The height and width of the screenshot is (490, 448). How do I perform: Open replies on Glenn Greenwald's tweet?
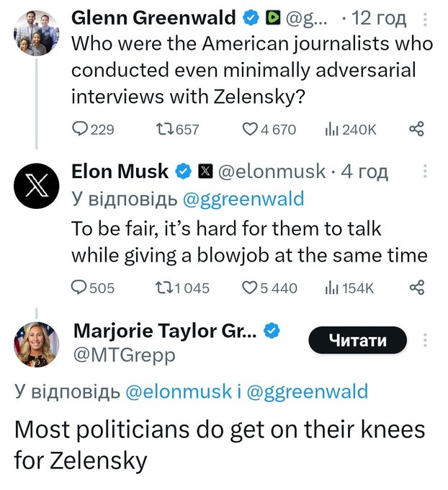tap(93, 129)
